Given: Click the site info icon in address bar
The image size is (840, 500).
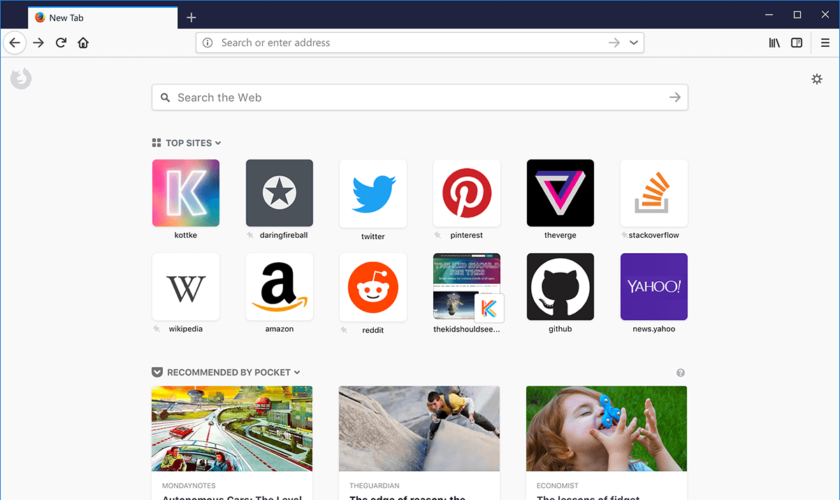Looking at the screenshot, I should [208, 43].
